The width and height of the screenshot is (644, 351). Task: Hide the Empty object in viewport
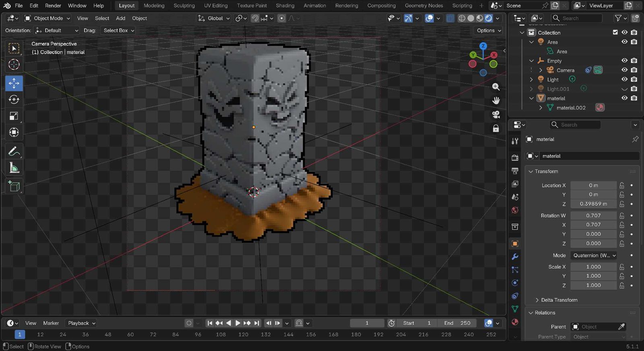[x=624, y=61]
